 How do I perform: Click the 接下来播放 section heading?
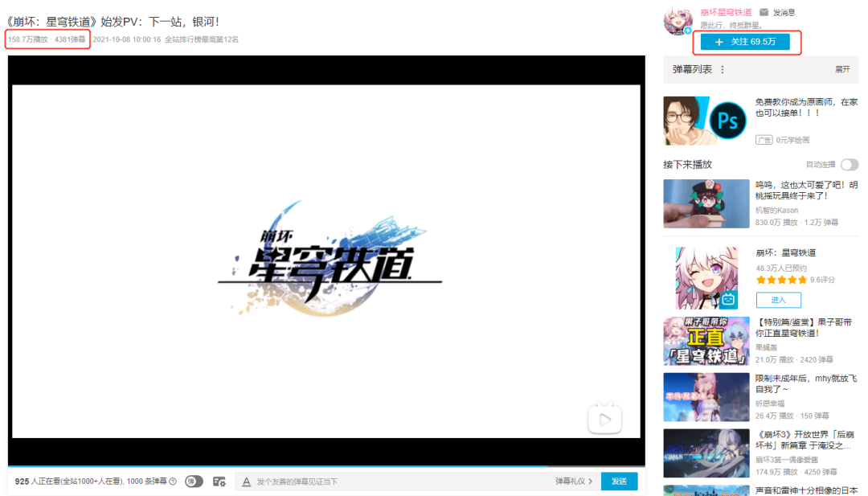(x=687, y=165)
